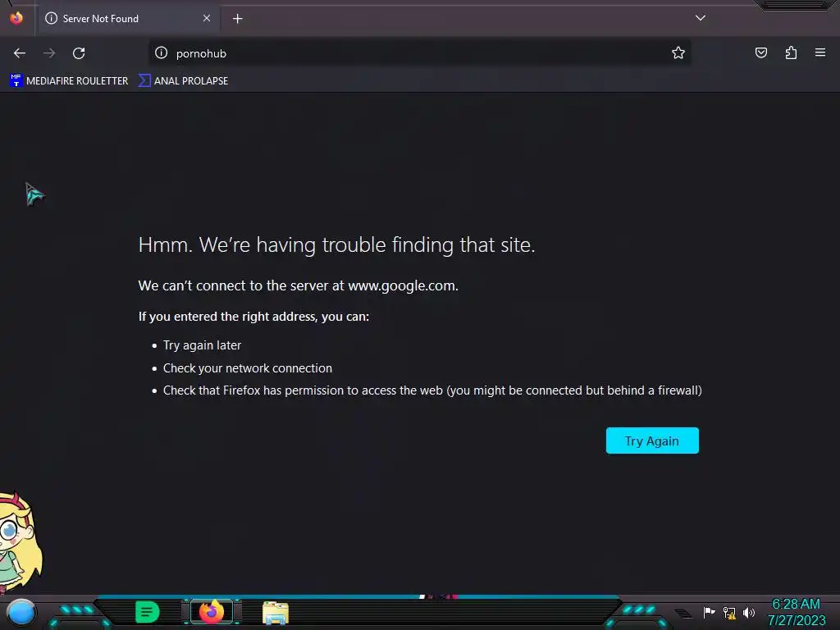
Task: Click the Firefox logo at top-left corner
Action: (x=16, y=18)
